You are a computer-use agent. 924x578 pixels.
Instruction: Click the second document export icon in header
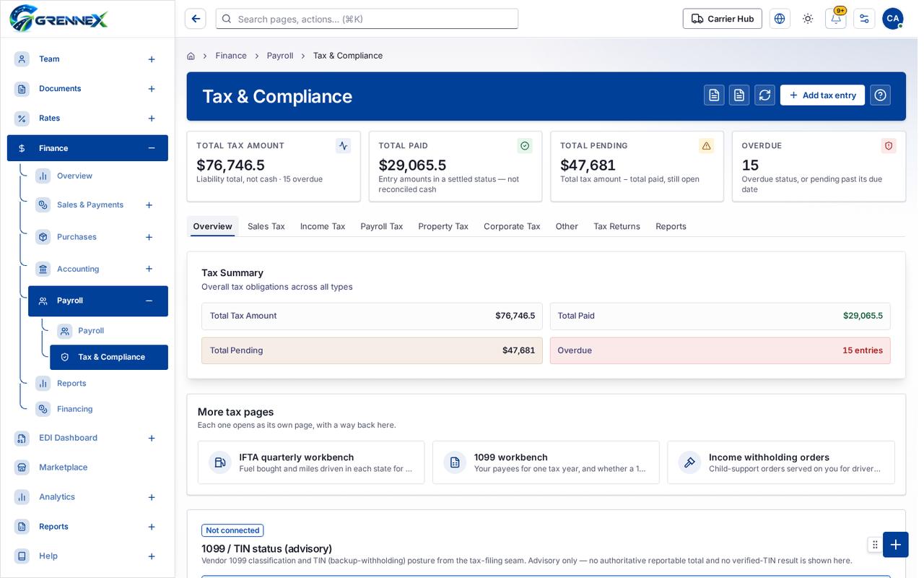tap(739, 95)
